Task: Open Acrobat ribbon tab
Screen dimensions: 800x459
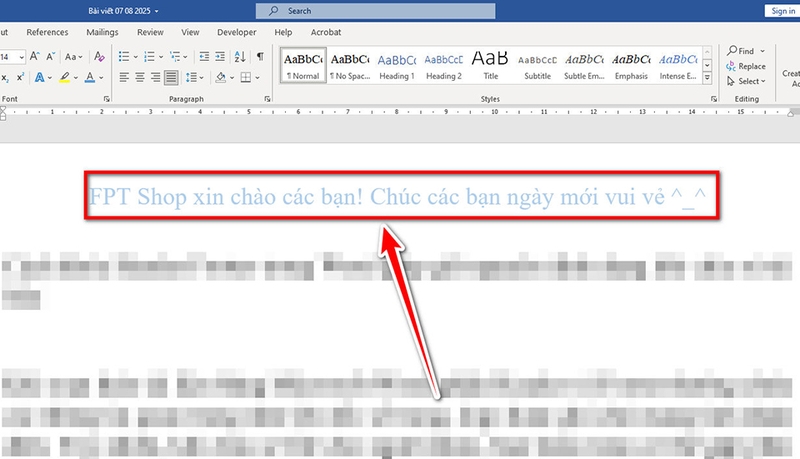Action: (x=326, y=32)
